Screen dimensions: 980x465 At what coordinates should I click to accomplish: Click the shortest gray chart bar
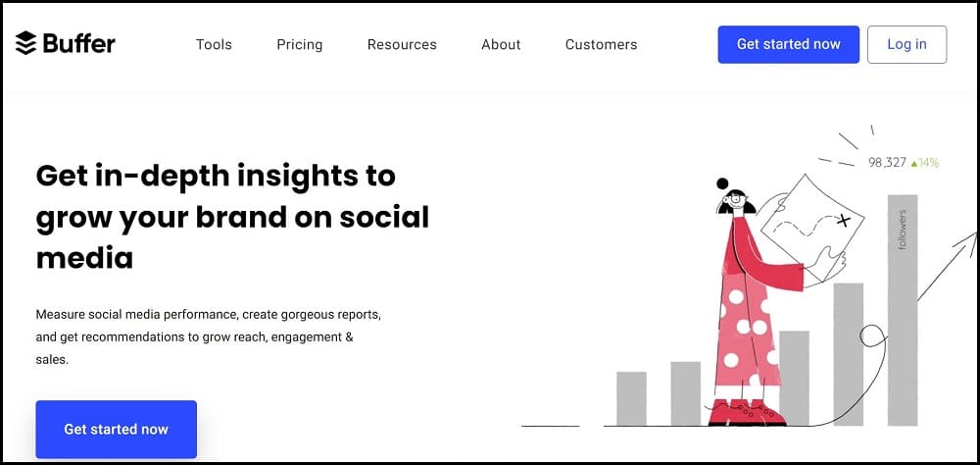(631, 398)
